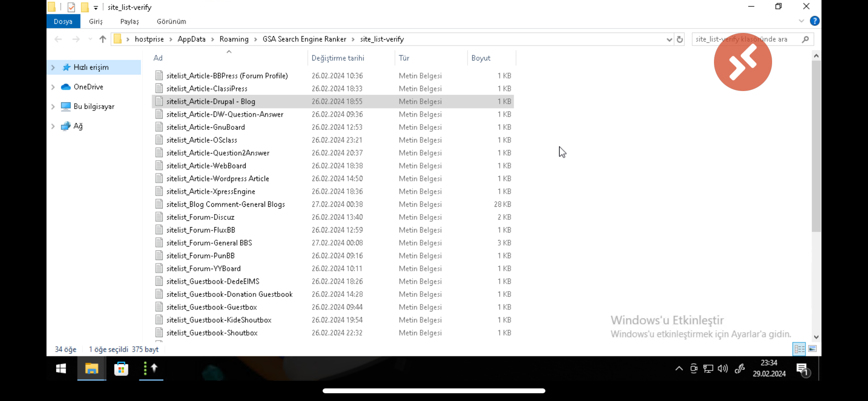Open the Paylaş ribbon tab
The height and width of the screenshot is (401, 868).
click(129, 21)
